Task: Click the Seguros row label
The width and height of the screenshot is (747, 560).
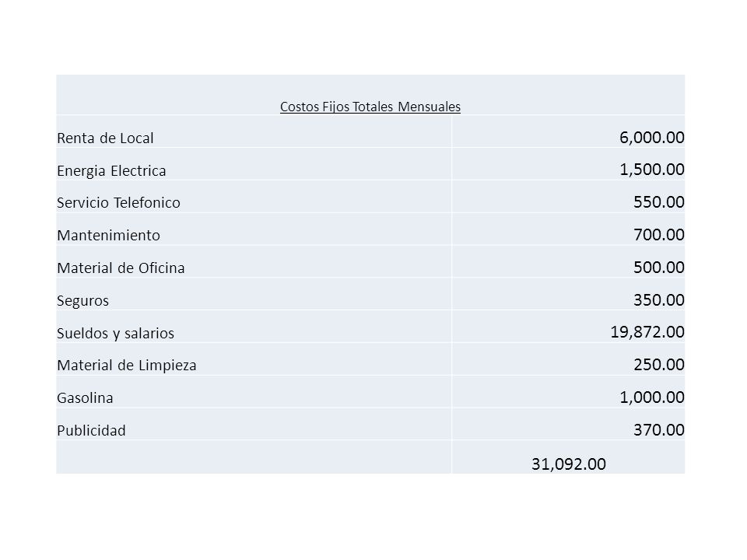Action: click(x=83, y=300)
